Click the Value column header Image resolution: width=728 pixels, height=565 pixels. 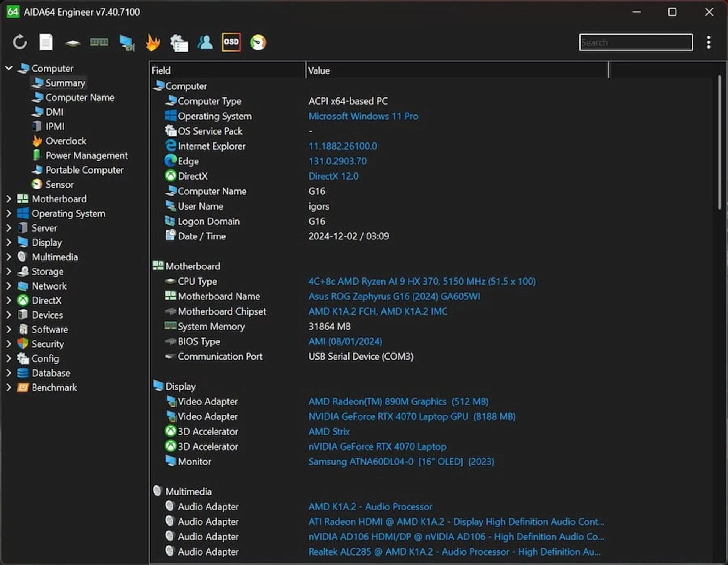pos(457,70)
